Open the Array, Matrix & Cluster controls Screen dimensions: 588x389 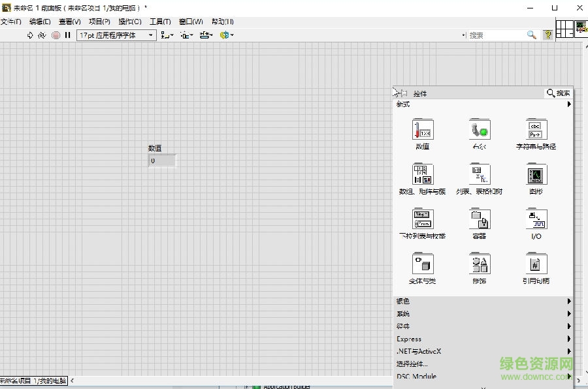421,174
